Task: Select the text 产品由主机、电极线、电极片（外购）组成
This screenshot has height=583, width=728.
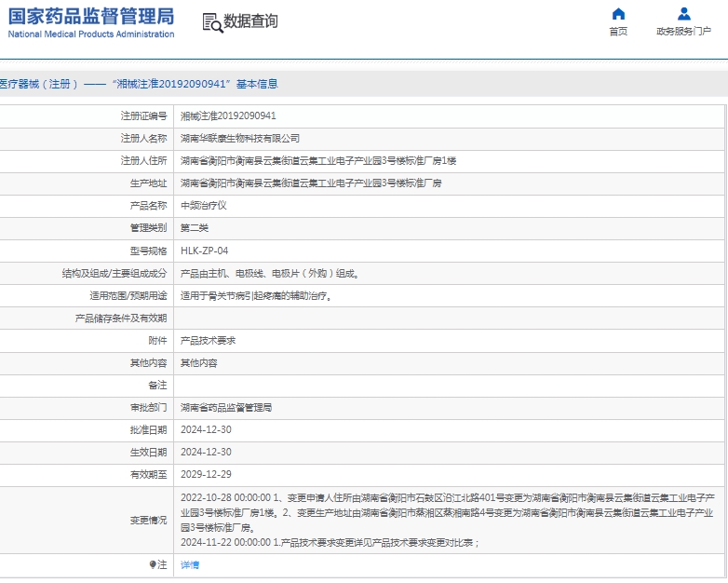Action: [x=269, y=274]
